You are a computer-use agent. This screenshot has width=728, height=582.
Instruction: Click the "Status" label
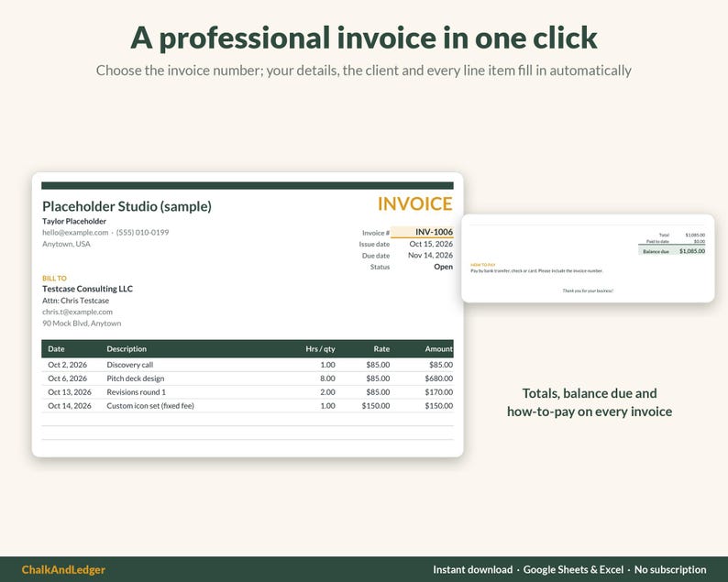[x=380, y=267]
